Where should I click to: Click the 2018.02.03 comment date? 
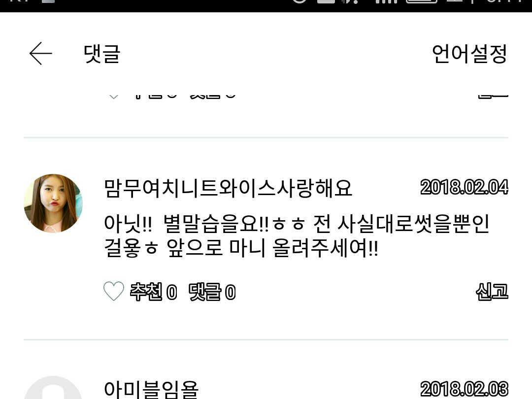(464, 389)
